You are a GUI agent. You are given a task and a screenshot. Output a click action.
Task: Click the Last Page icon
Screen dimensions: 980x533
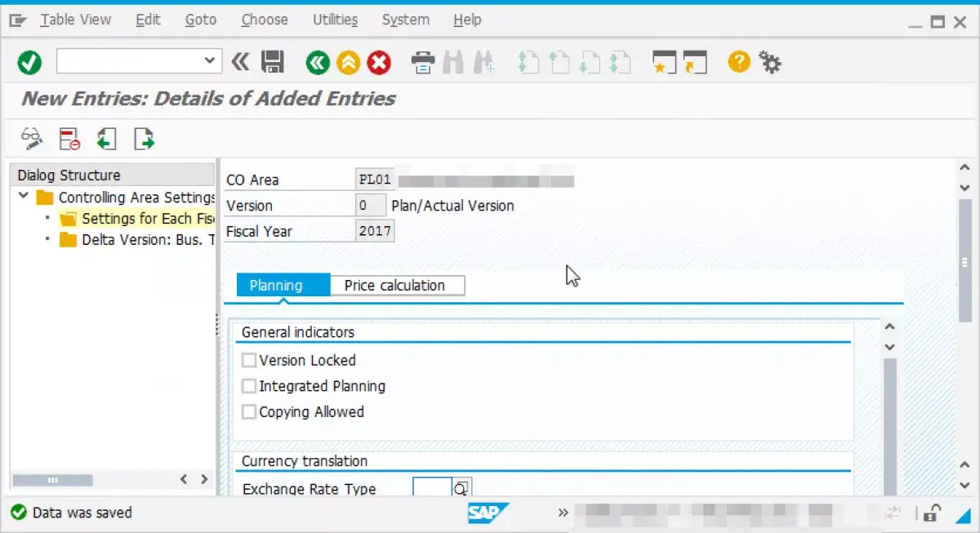click(x=620, y=62)
